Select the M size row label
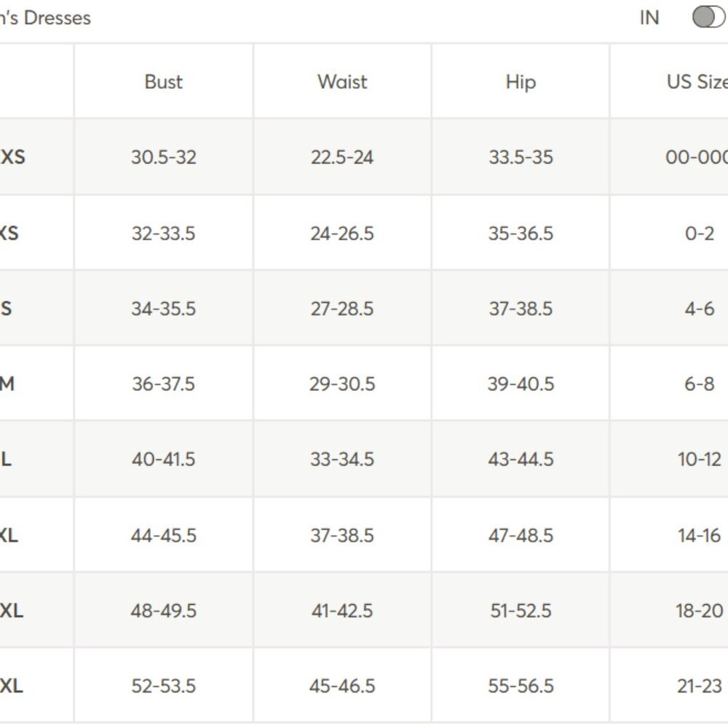 (x=7, y=384)
